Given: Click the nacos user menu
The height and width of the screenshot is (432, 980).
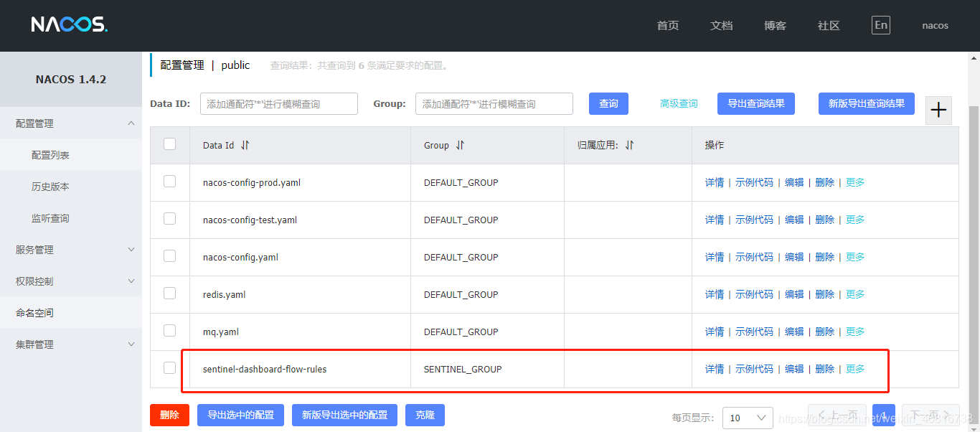Looking at the screenshot, I should [935, 26].
